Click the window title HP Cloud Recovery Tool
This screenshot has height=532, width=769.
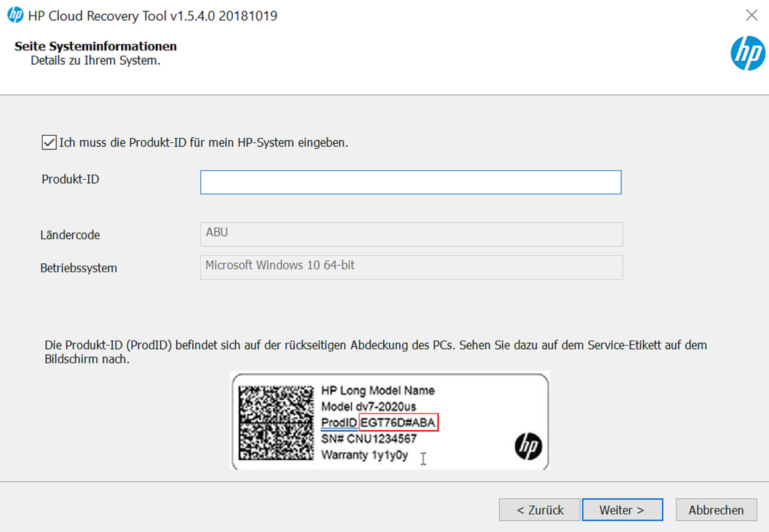(153, 16)
